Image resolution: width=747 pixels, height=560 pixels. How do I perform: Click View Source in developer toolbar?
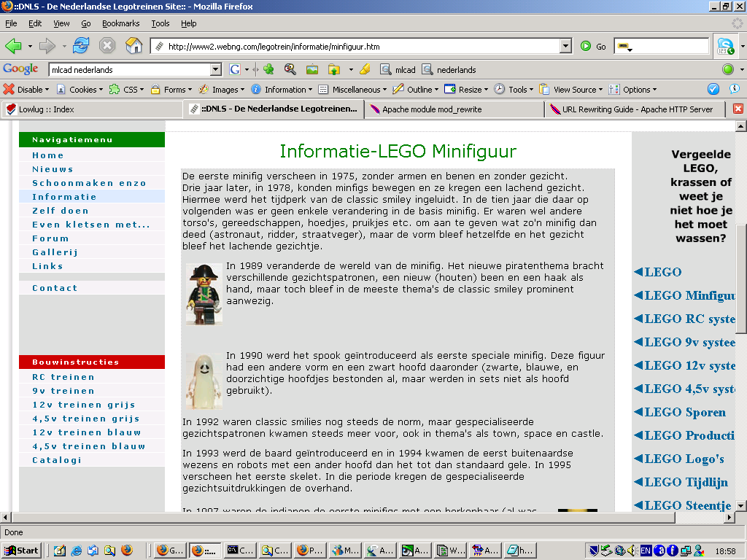tap(570, 90)
